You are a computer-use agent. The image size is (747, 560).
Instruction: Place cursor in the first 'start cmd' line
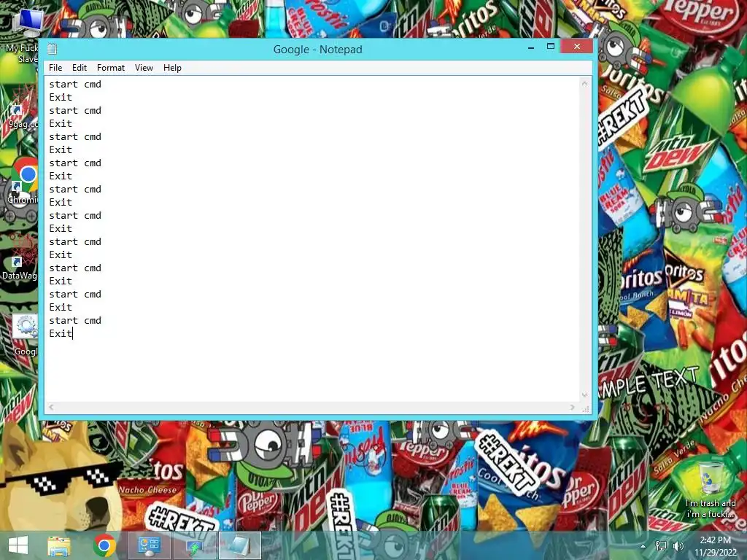pos(75,85)
